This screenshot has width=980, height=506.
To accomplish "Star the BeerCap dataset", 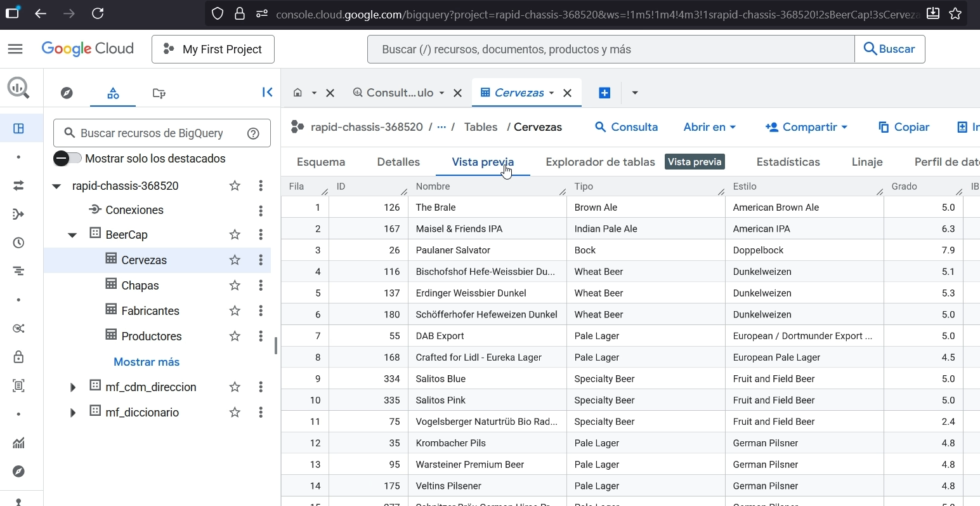I will tap(235, 234).
